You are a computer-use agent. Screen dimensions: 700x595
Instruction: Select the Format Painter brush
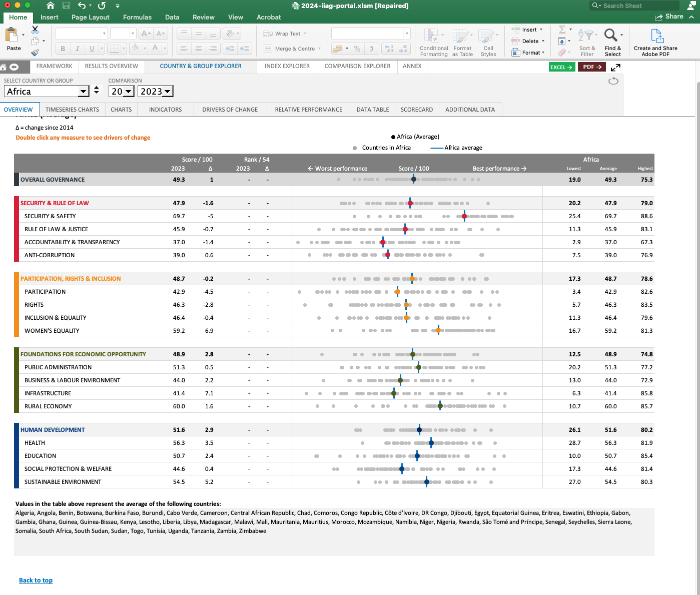(x=35, y=53)
